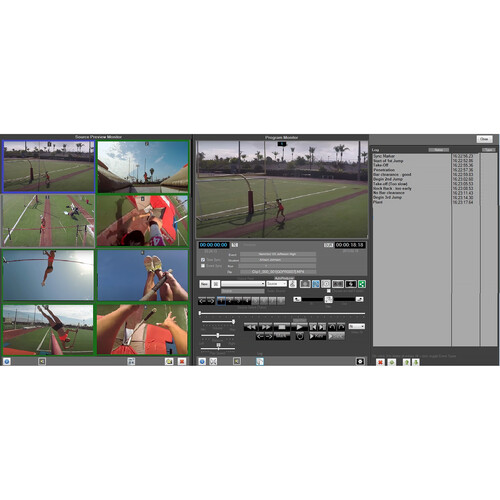The height and width of the screenshot is (500, 500).
Task: Toggle the checkbox below the icon row
Action: [329, 291]
